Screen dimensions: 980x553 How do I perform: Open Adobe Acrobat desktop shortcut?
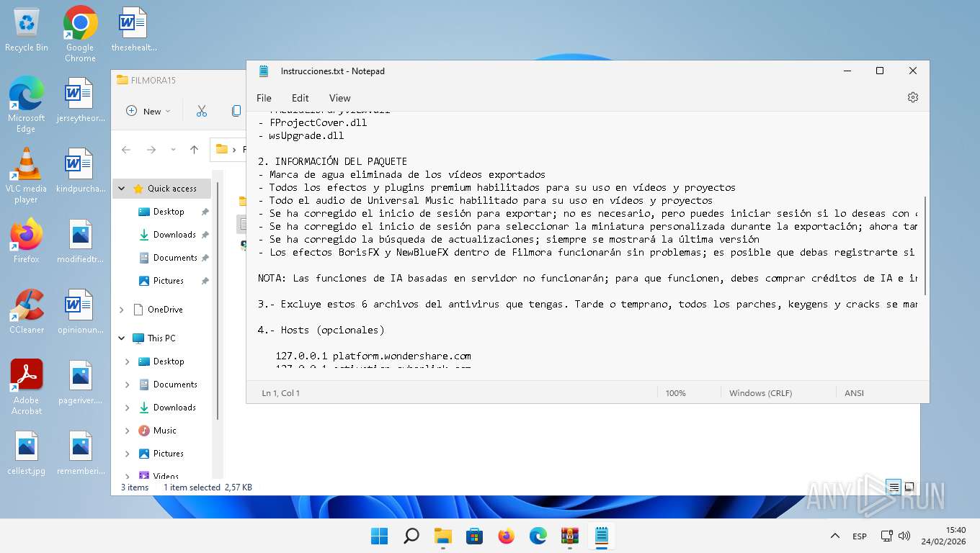point(27,387)
